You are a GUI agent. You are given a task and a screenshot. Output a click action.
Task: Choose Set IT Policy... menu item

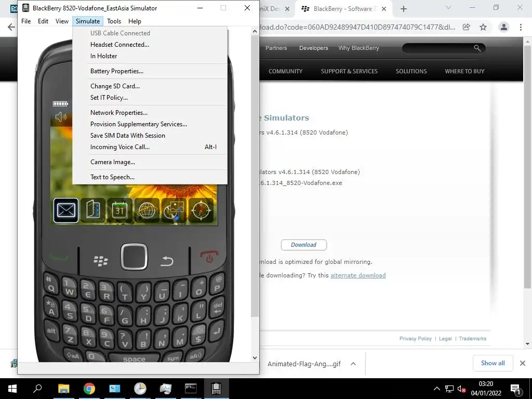[x=109, y=97]
